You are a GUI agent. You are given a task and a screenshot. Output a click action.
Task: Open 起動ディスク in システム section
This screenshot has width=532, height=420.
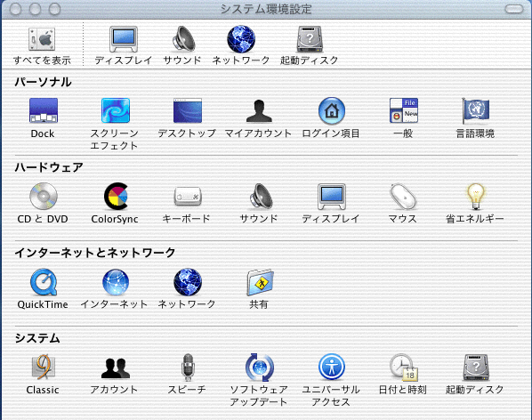pos(476,367)
